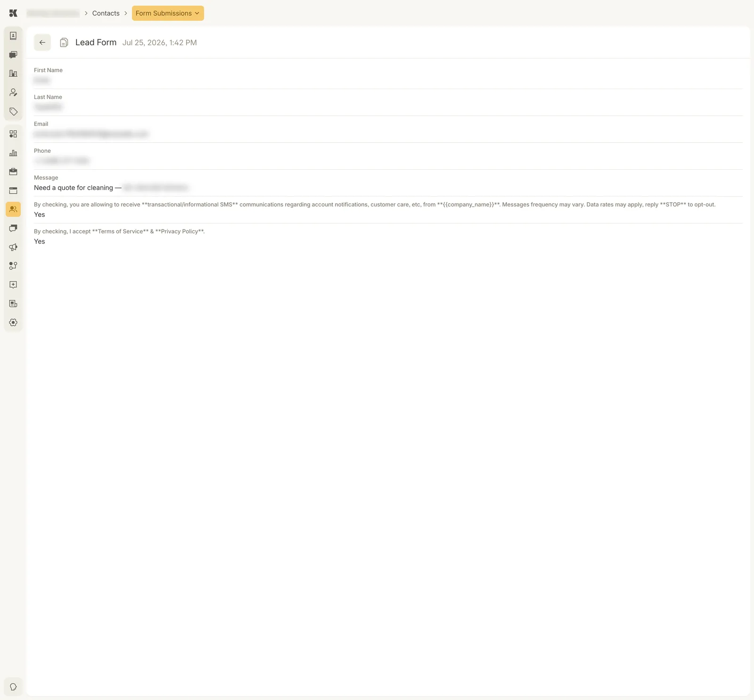This screenshot has height=700, width=754.
Task: Click the SMS communications consent text
Action: coord(375,205)
